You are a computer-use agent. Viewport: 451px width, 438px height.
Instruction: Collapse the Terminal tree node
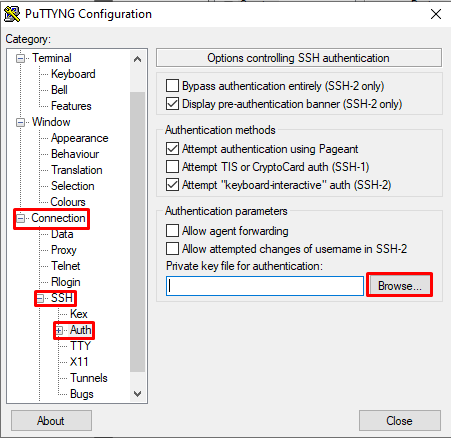pos(21,59)
